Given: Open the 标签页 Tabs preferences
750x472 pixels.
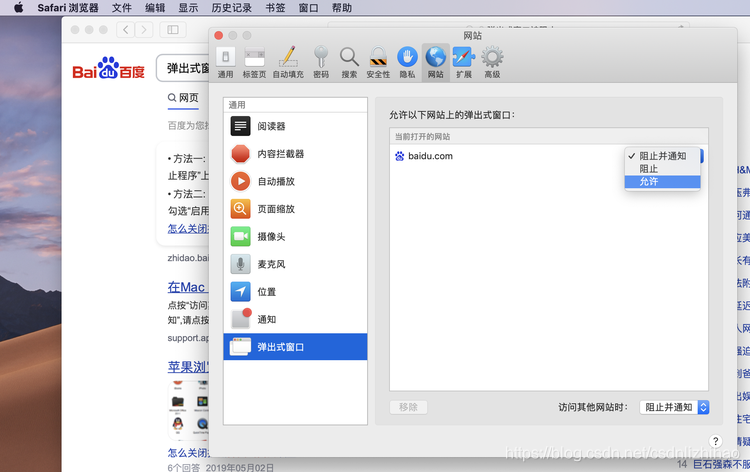Looking at the screenshot, I should pyautogui.click(x=254, y=63).
